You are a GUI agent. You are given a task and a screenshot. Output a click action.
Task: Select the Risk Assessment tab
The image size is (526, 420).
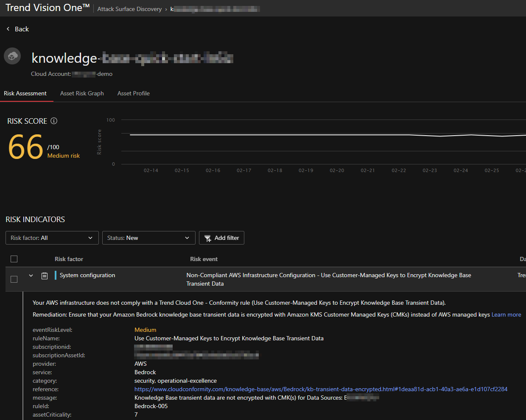[25, 93]
